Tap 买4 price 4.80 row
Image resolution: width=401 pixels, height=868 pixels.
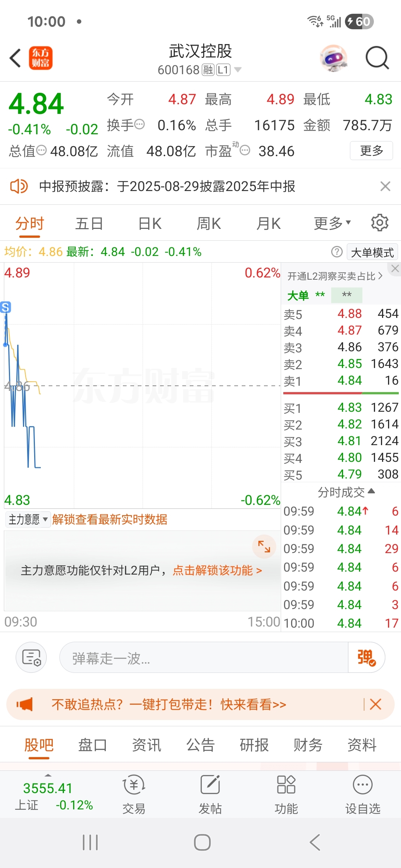(x=341, y=458)
